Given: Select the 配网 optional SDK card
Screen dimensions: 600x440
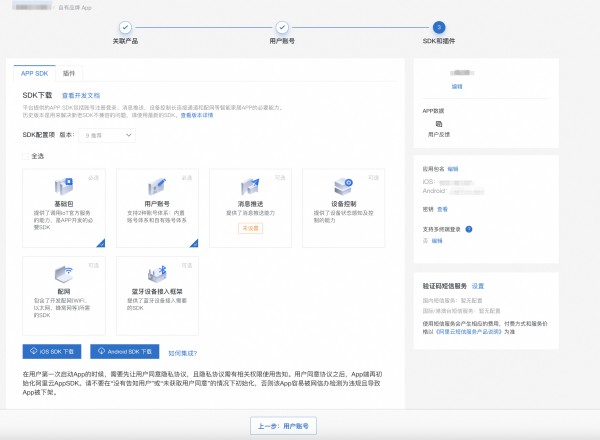Looking at the screenshot, I should coord(64,296).
